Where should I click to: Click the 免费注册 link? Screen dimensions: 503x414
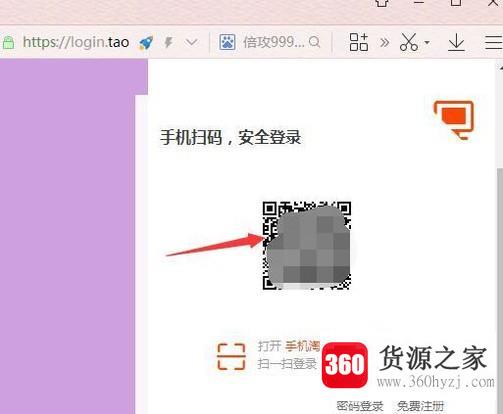(x=421, y=407)
